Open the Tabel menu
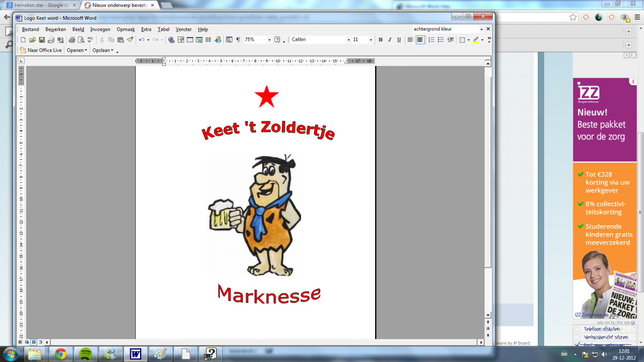Viewport: 644px width, 362px height. 164,29
